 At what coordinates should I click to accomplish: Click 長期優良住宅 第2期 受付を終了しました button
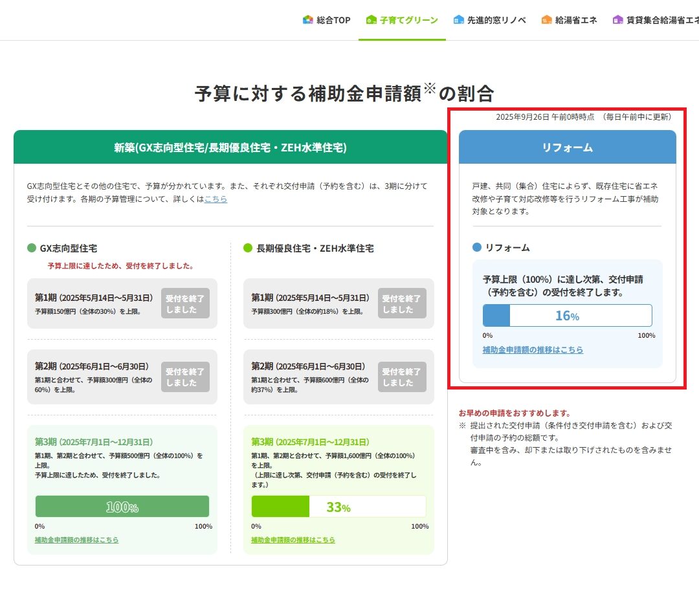pos(402,377)
